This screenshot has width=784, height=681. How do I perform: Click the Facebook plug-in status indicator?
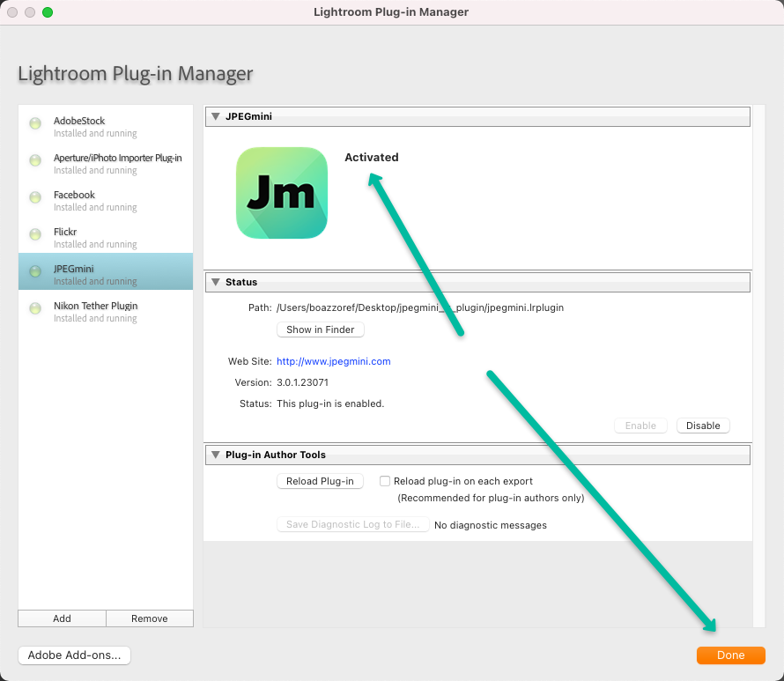[35, 197]
